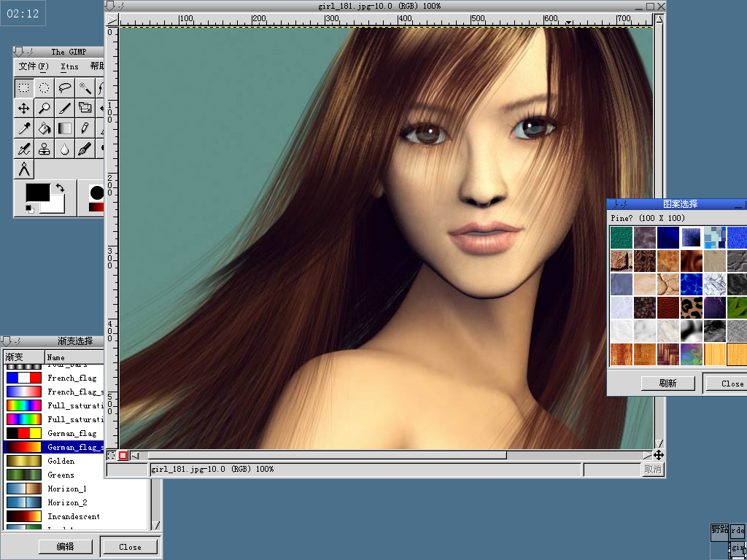This screenshot has width=747, height=560.
Task: Select the Magnify zoom tool
Action: coord(44,109)
